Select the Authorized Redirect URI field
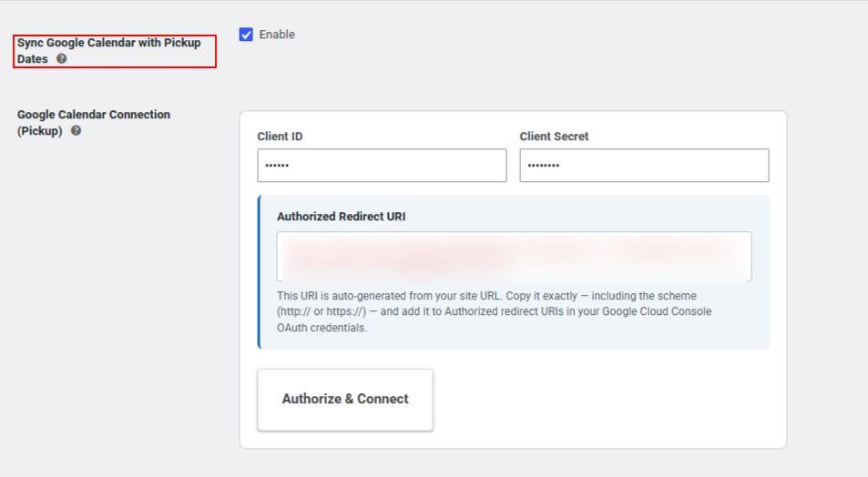This screenshot has width=868, height=477. click(515, 256)
